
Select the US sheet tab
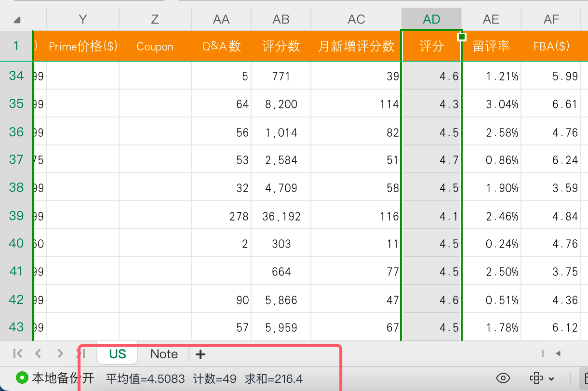pos(118,354)
